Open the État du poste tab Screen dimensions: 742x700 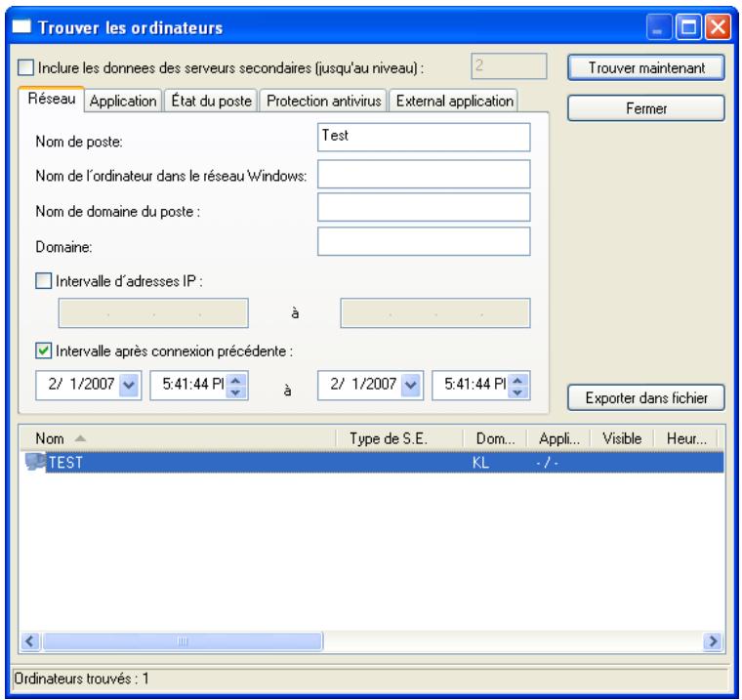[x=211, y=101]
